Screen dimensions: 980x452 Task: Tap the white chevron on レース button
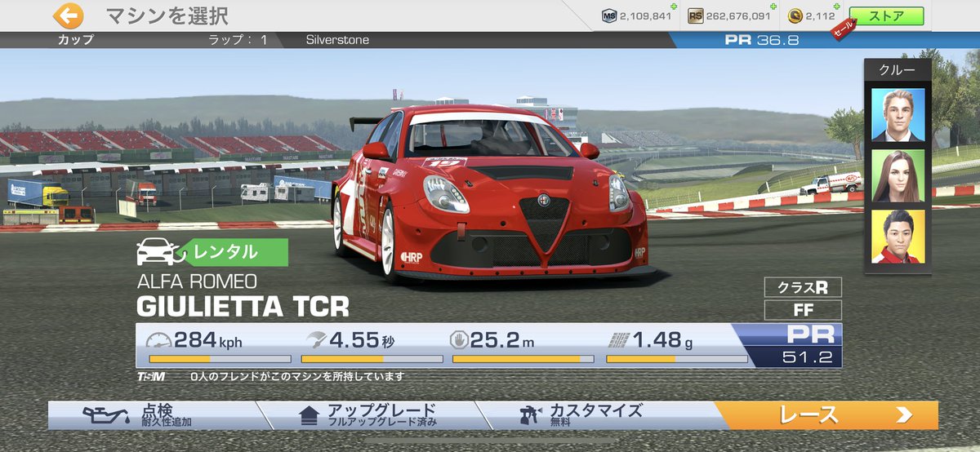tap(903, 415)
